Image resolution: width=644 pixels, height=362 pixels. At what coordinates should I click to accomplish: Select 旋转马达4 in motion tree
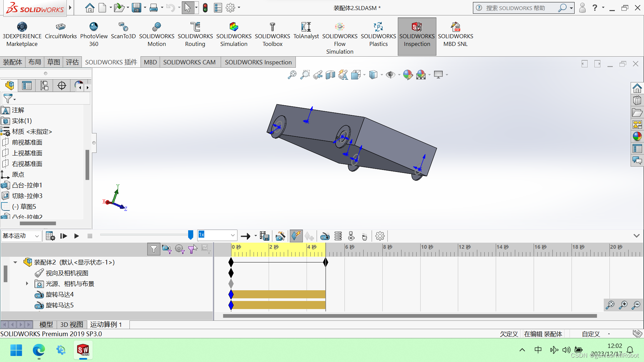59,294
